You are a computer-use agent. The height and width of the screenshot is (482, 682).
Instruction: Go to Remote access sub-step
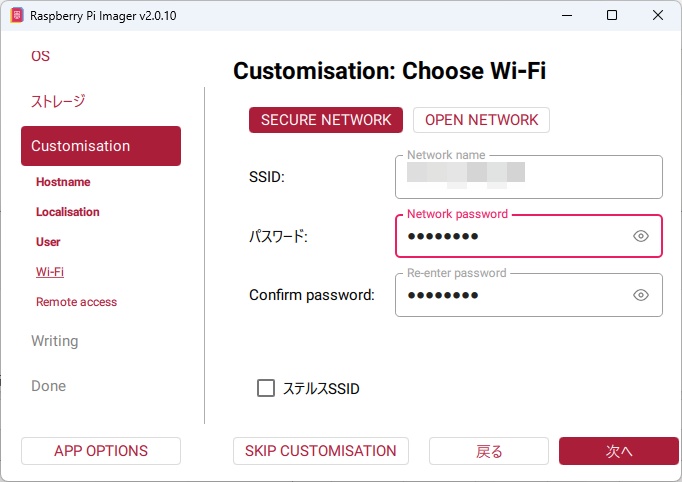click(76, 302)
